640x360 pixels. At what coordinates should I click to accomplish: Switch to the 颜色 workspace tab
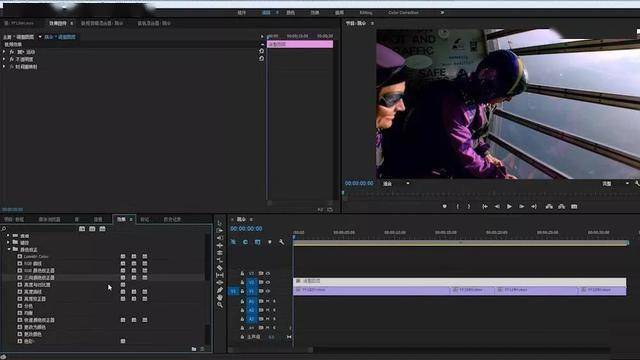click(x=290, y=13)
